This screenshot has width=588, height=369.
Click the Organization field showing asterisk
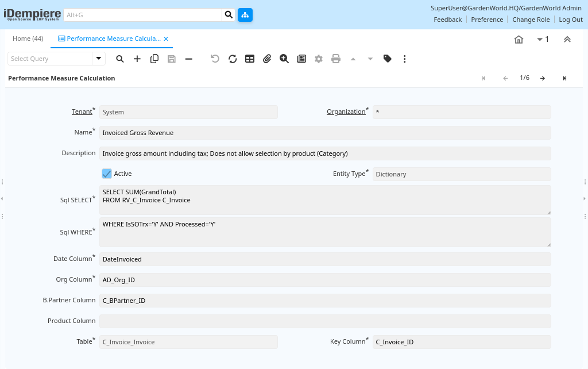(462, 112)
